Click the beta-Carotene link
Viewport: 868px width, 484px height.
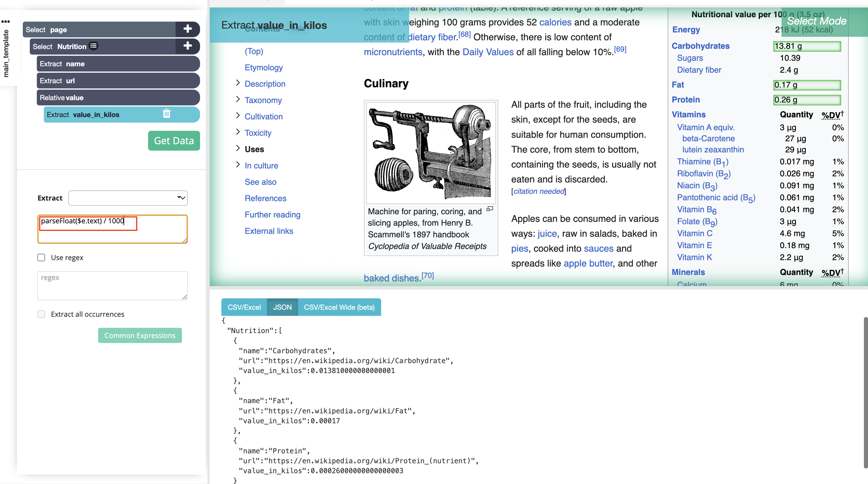(x=708, y=138)
